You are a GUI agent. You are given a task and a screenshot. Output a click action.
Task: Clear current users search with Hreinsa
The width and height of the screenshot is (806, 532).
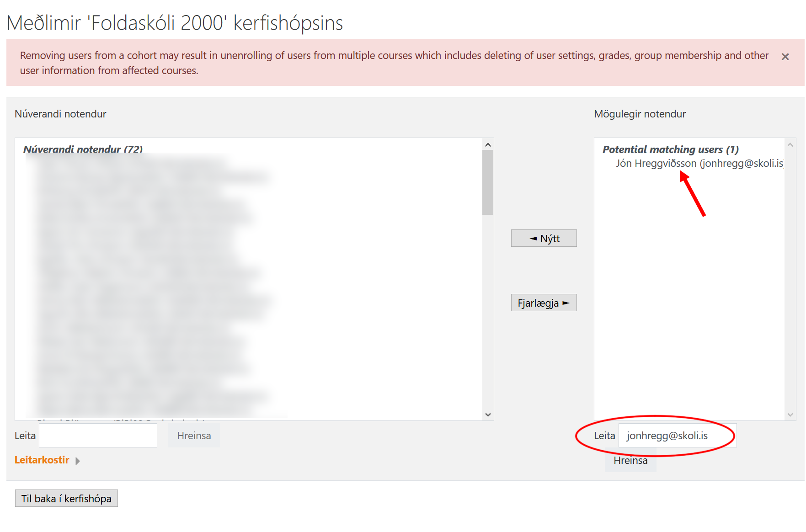point(194,436)
